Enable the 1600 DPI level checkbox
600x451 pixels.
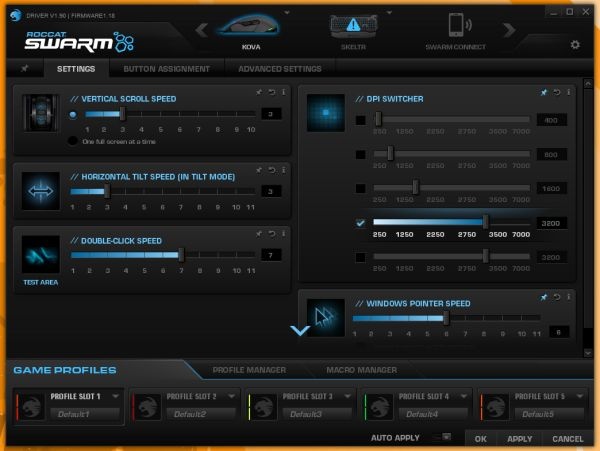point(360,189)
